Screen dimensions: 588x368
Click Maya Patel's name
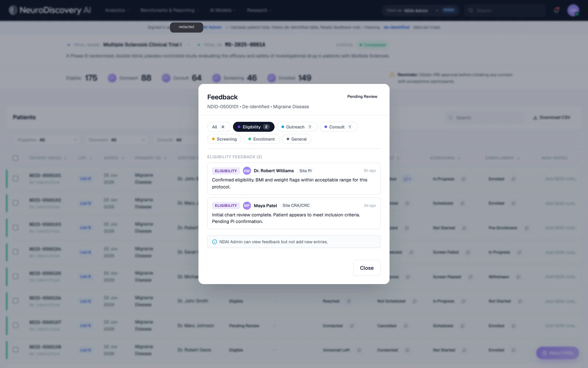pyautogui.click(x=265, y=206)
